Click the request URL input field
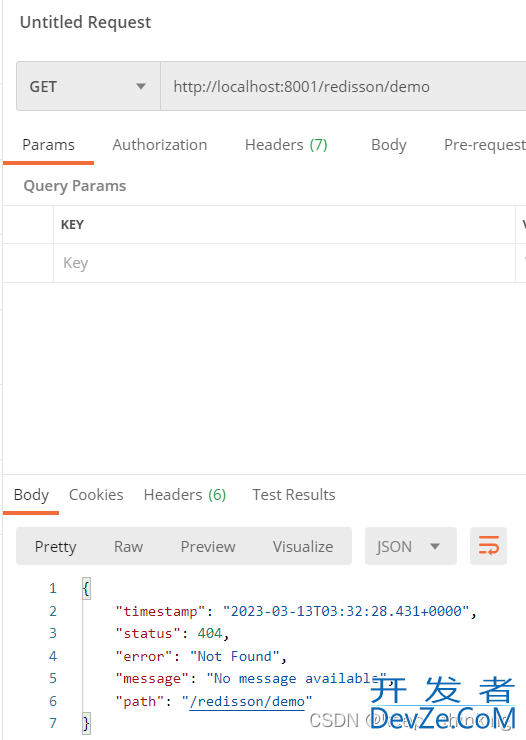The height and width of the screenshot is (740, 526). [343, 86]
